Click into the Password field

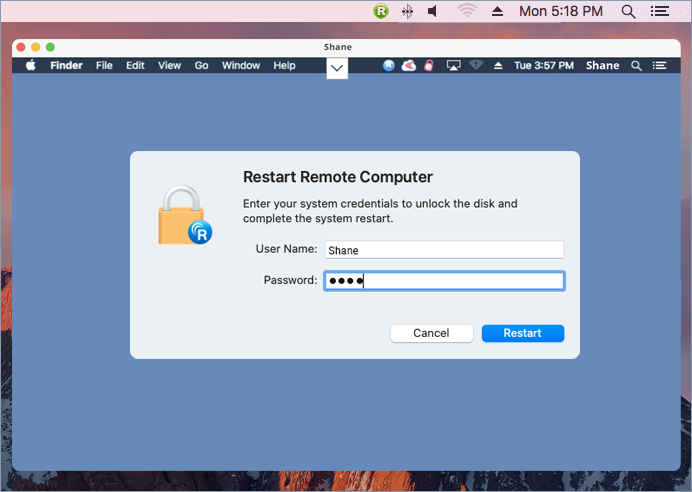tap(444, 281)
